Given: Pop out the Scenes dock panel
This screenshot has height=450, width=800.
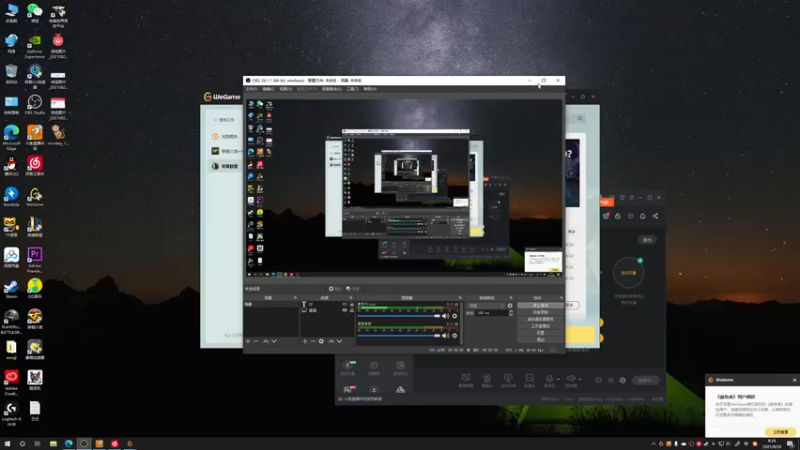Looking at the screenshot, I should (295, 298).
